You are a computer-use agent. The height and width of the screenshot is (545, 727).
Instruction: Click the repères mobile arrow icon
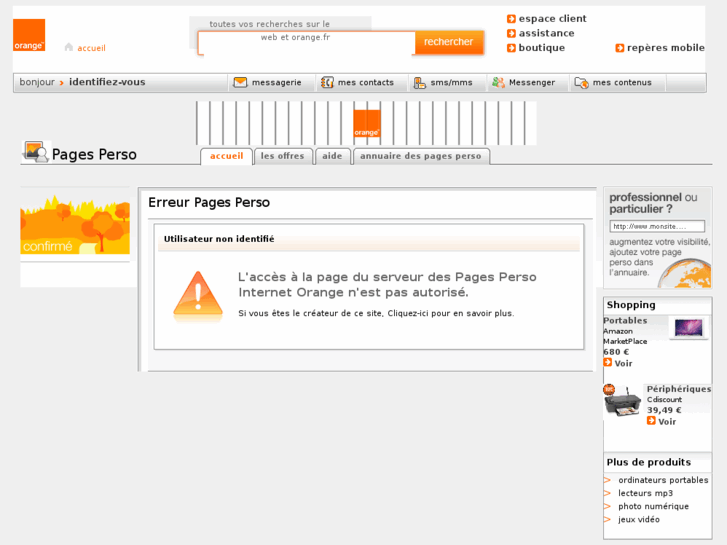click(619, 48)
